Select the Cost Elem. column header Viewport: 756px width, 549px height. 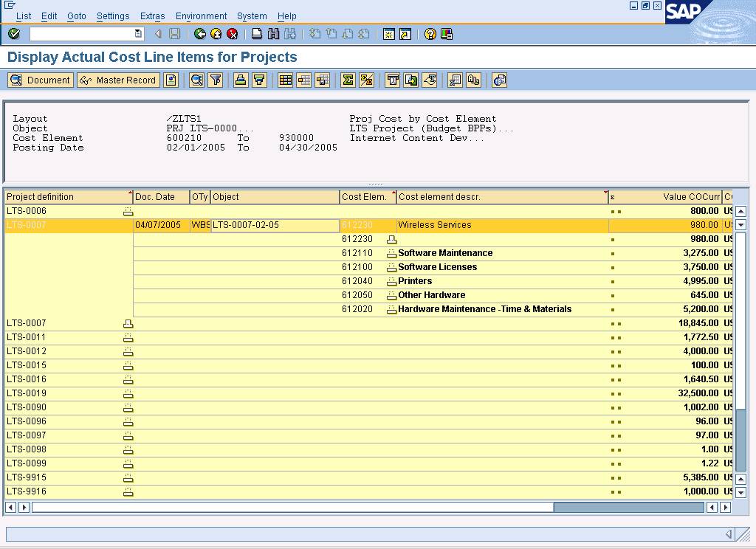coord(368,197)
